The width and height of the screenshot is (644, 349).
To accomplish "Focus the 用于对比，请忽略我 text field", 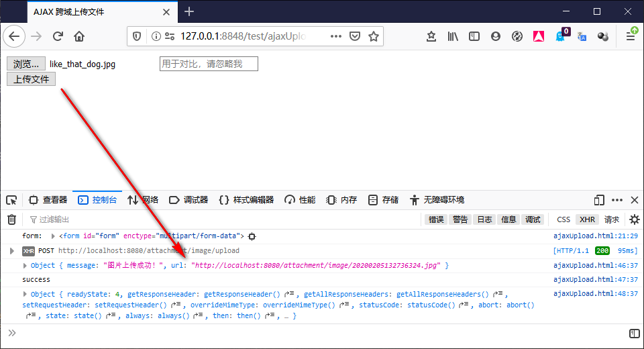I will (209, 64).
